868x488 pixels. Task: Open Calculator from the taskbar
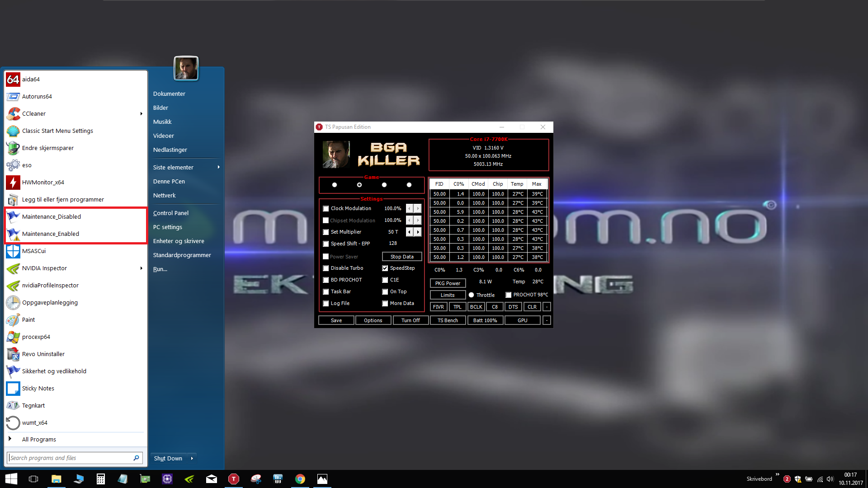click(100, 479)
